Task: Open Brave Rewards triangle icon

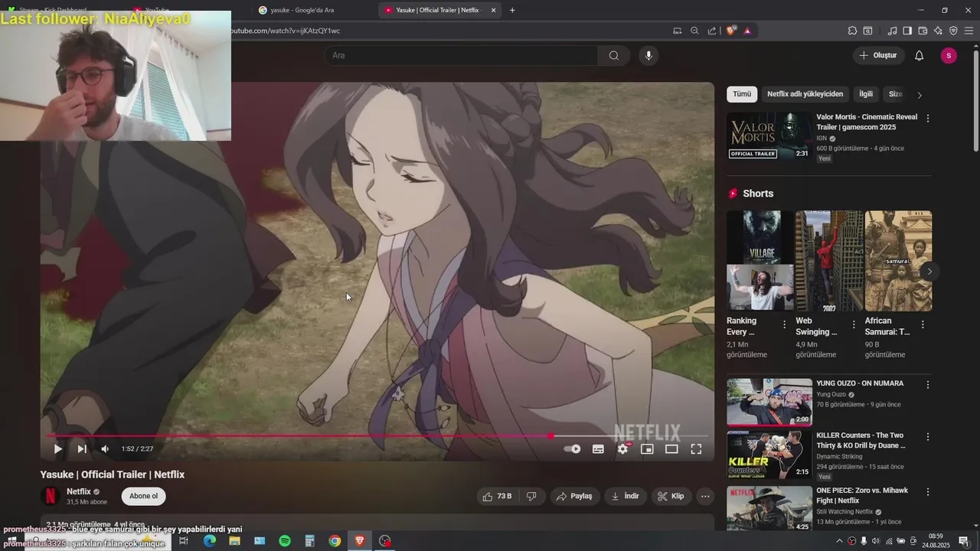Action: (747, 31)
